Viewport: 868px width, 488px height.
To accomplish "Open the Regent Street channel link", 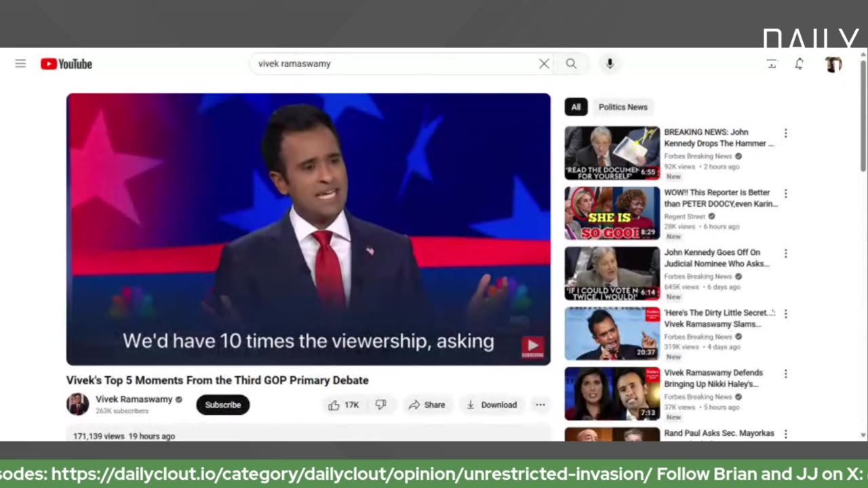I will [x=684, y=217].
